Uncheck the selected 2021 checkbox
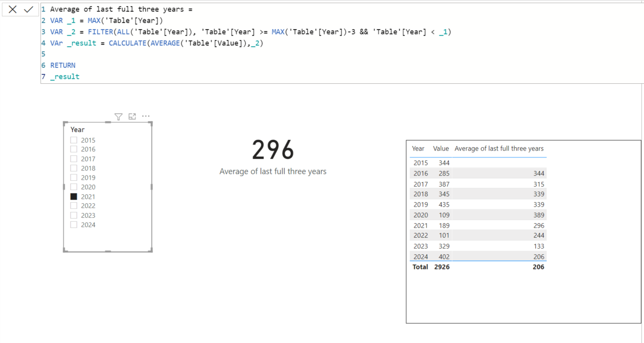This screenshot has height=343, width=644. tap(74, 196)
